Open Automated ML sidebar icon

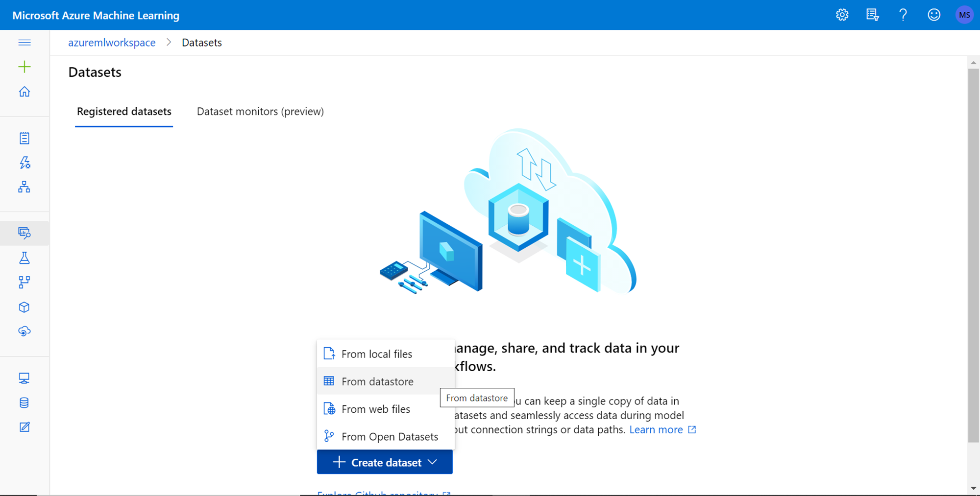point(24,163)
